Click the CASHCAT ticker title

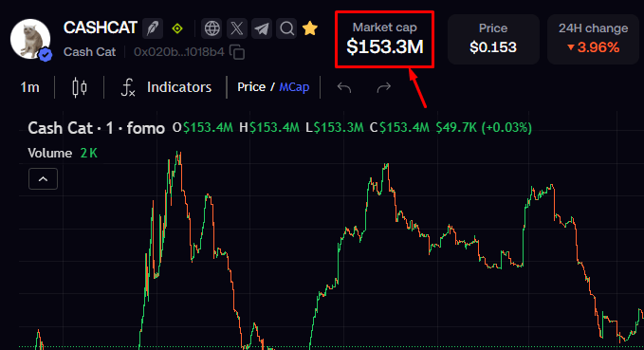click(x=101, y=28)
